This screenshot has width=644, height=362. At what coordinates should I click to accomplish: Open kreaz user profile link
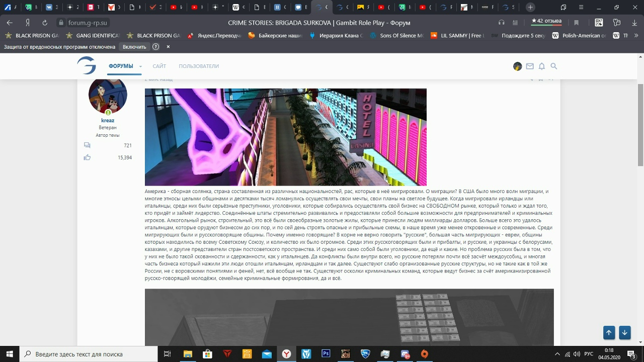(108, 121)
